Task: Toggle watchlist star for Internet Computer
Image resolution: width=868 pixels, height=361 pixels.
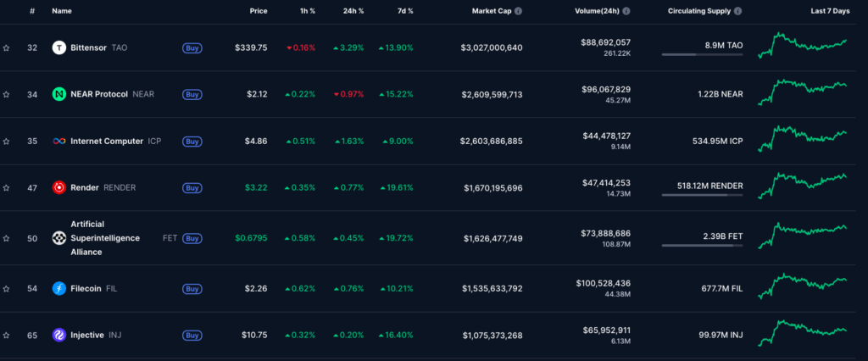Action: point(6,142)
